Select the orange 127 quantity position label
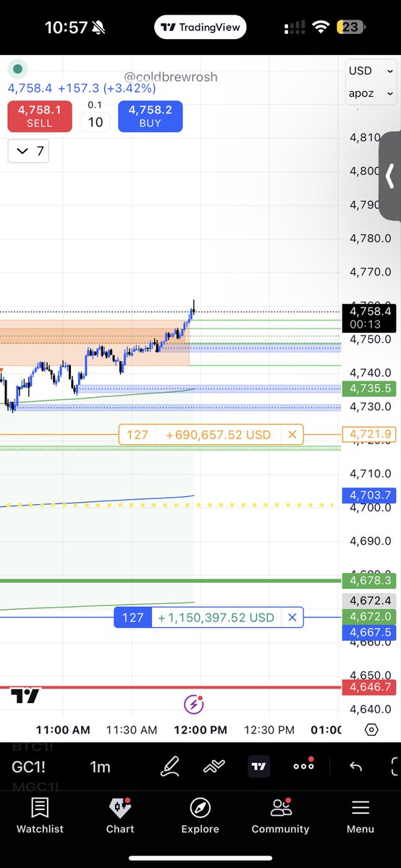This screenshot has height=868, width=401. click(137, 435)
